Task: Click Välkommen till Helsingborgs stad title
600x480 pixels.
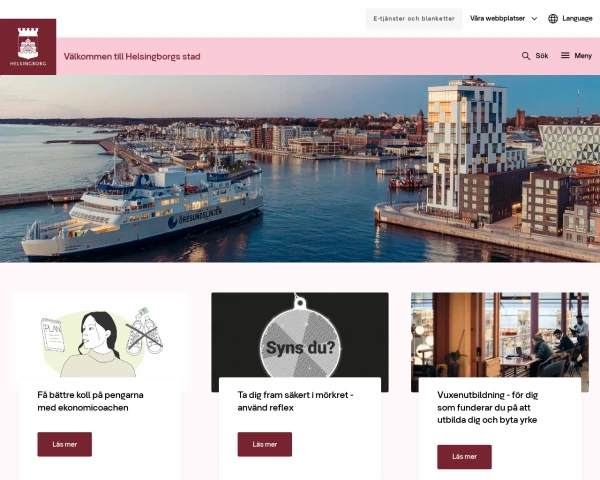Action: [x=132, y=57]
